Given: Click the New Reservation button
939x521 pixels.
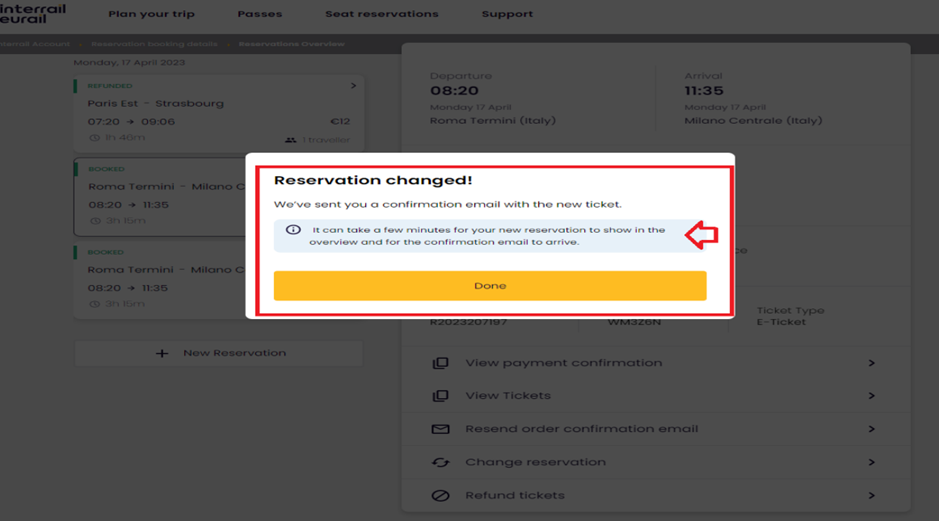Looking at the screenshot, I should point(219,353).
